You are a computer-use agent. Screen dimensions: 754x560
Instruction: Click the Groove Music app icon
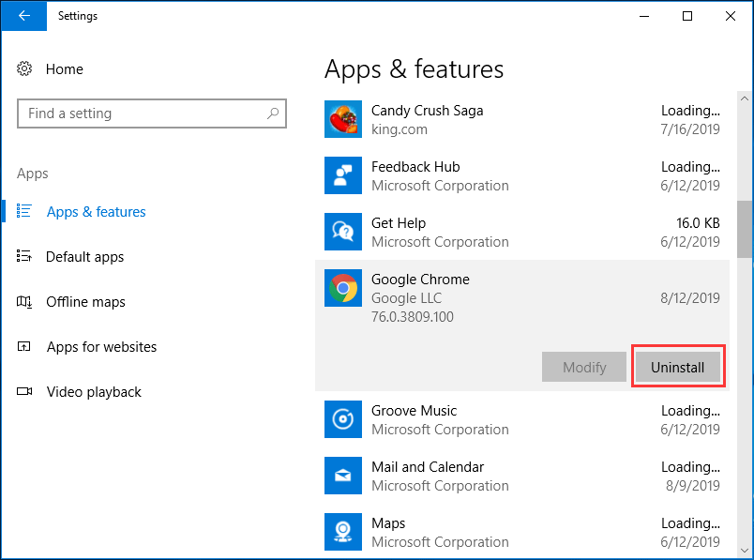click(x=342, y=419)
